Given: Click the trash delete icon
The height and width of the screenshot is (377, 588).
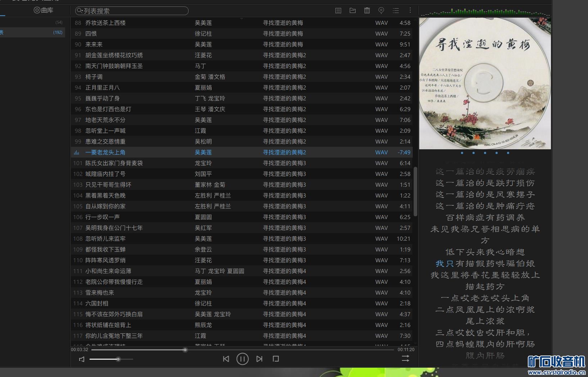Looking at the screenshot, I should point(367,10).
